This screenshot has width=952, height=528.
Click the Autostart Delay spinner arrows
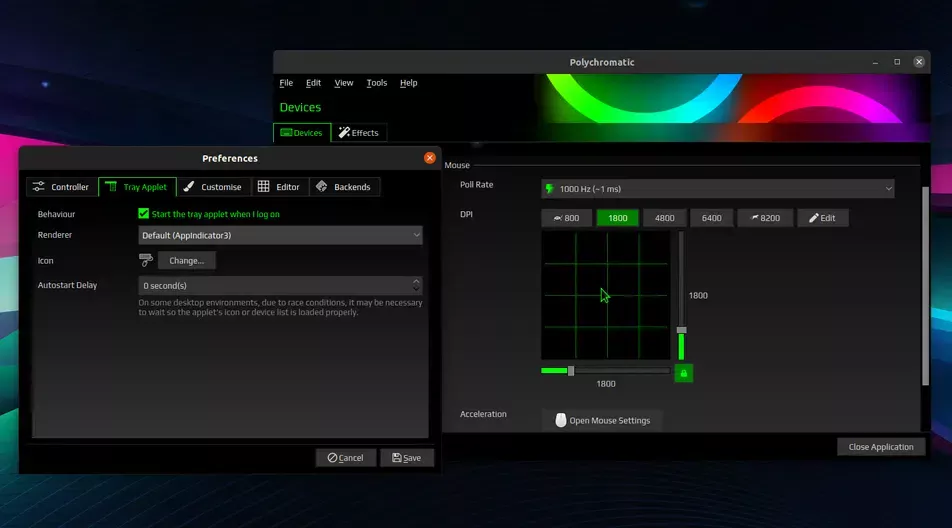click(x=416, y=285)
